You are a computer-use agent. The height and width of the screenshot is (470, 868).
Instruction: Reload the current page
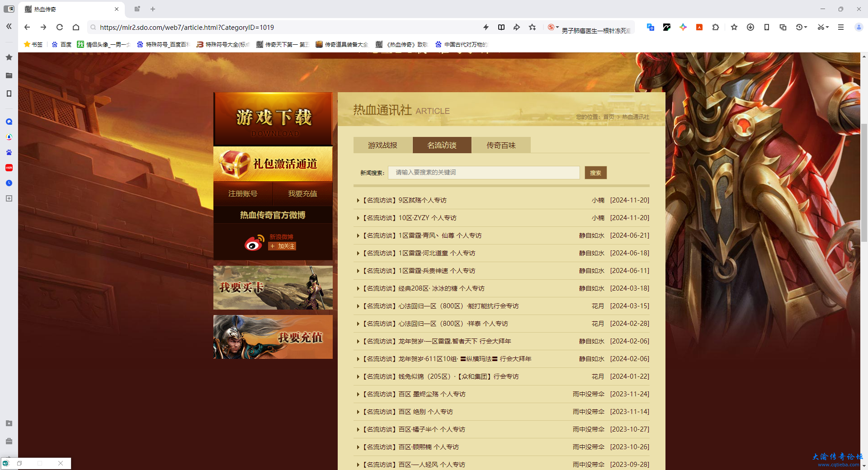tap(60, 27)
